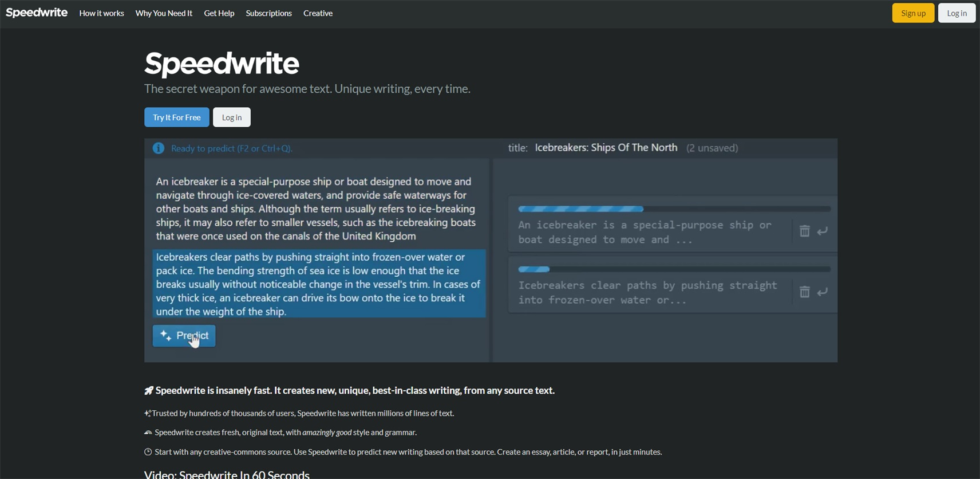
Task: Click the blue info icon in status bar
Action: point(159,148)
